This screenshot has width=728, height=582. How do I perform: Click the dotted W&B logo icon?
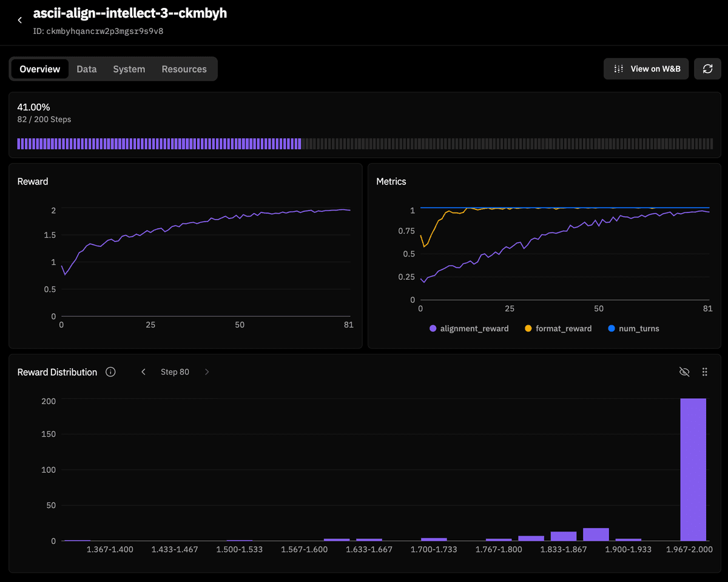pos(618,69)
